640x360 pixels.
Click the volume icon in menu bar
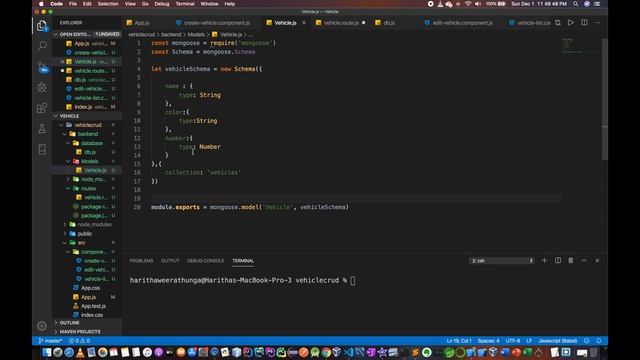(x=478, y=4)
